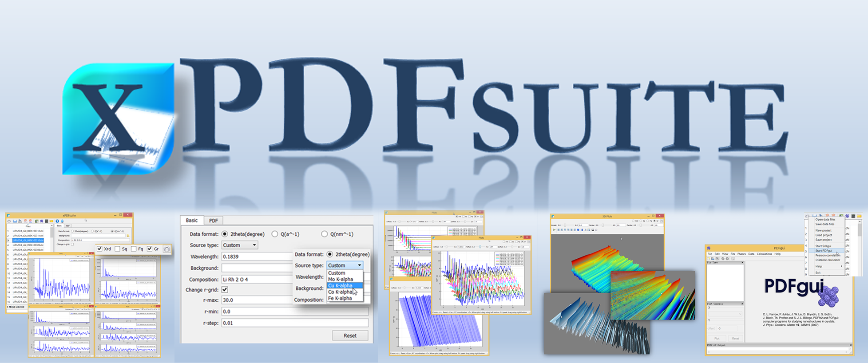Click the yellow icon in xPDFsuite toolbar

tap(52, 221)
